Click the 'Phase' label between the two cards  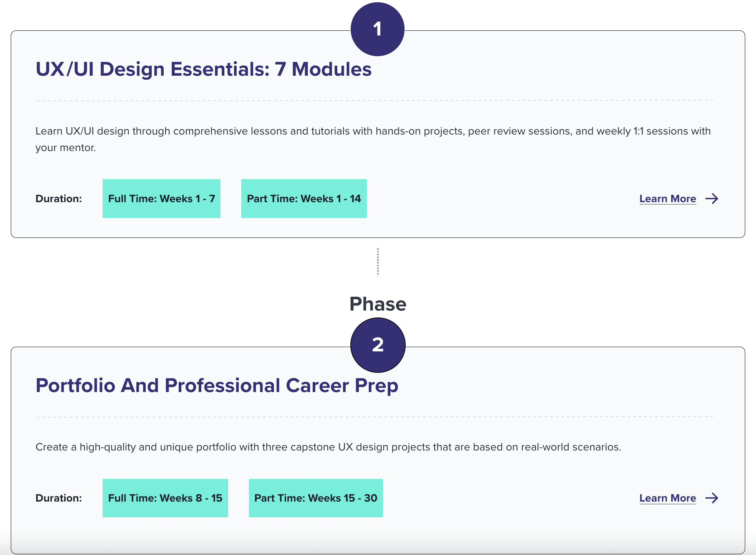pos(378,304)
